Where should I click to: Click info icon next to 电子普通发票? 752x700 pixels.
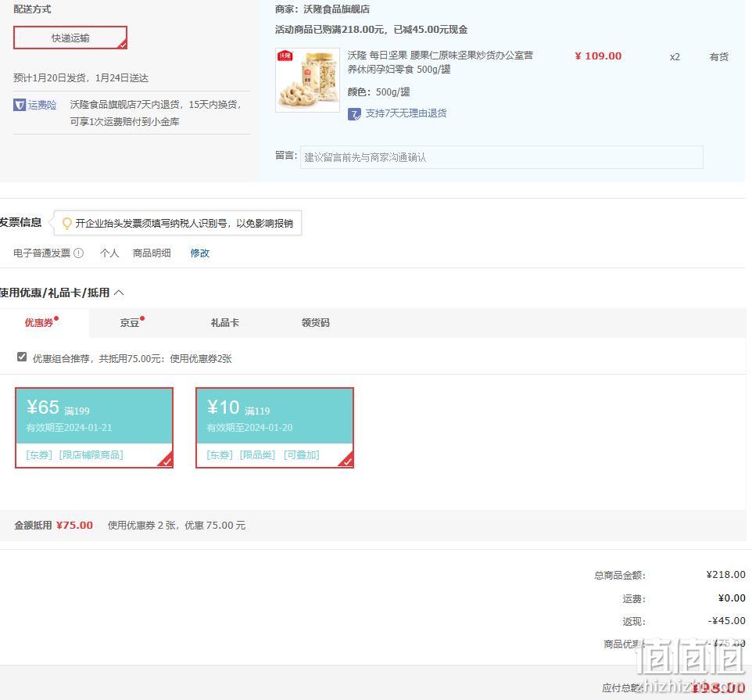79,253
